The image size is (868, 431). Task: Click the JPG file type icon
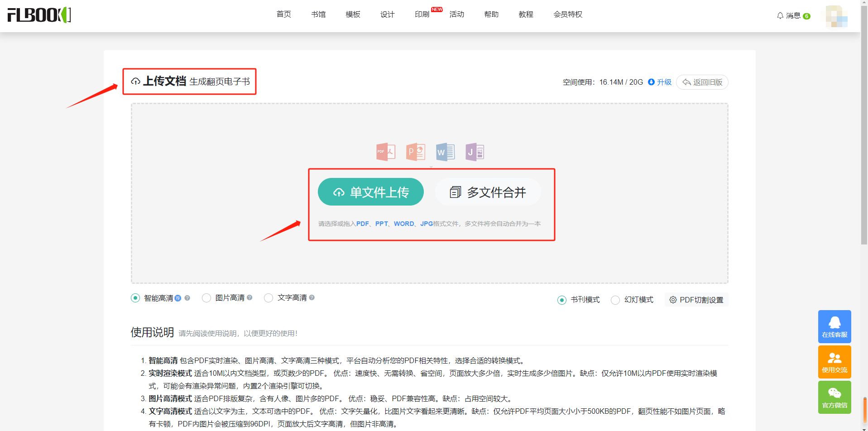pyautogui.click(x=475, y=152)
